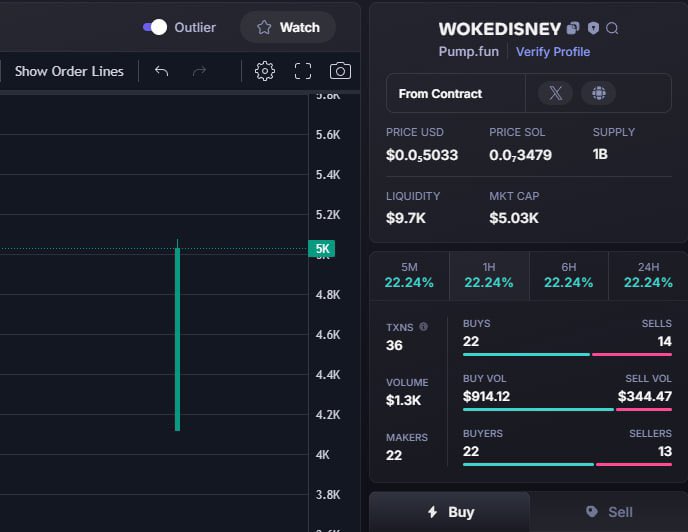Click the price SOL value 0.0₇3479

(520, 155)
